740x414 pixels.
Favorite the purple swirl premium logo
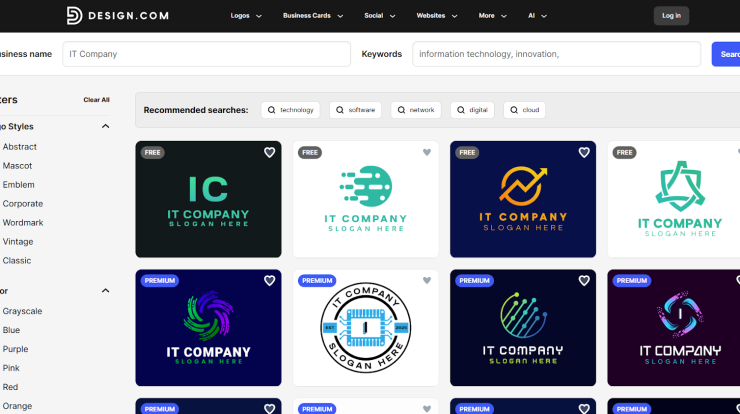click(269, 281)
